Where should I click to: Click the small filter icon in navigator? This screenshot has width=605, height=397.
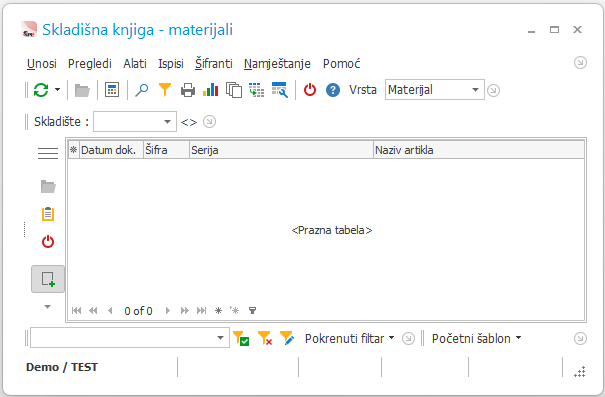[252, 311]
